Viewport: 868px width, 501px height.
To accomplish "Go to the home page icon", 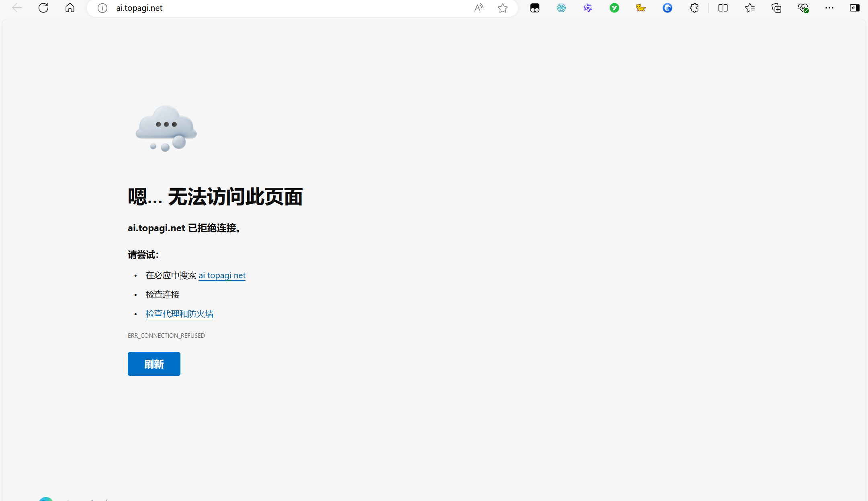I will coord(70,8).
